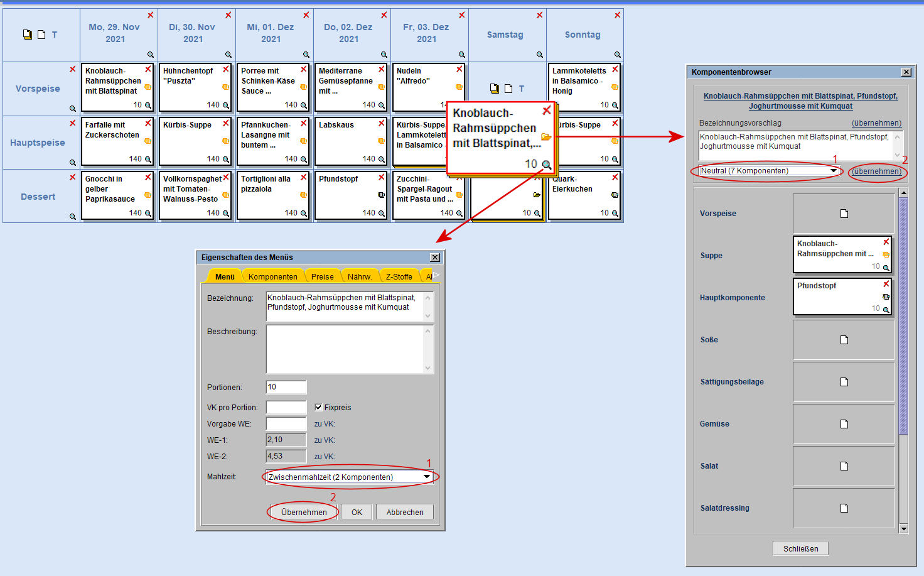924x576 pixels.
Task: Show more tabs with the tab overflow arrow
Action: pos(436,275)
